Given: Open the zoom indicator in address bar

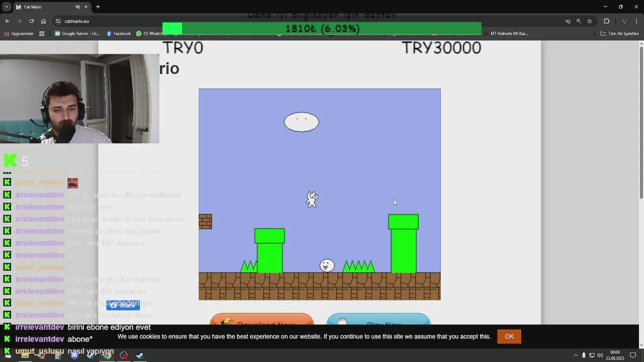Looking at the screenshot, I should 579,21.
